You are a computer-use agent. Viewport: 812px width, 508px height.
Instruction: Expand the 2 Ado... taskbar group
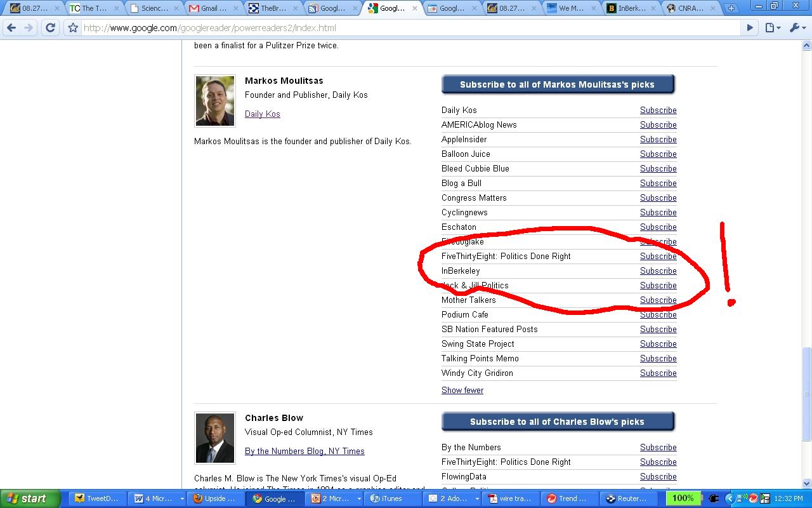coord(452,498)
